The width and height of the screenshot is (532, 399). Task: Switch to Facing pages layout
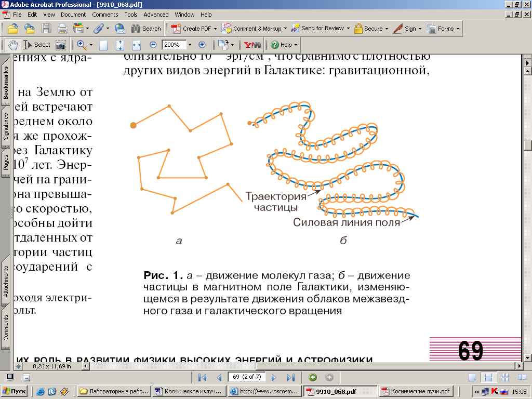coord(522,377)
